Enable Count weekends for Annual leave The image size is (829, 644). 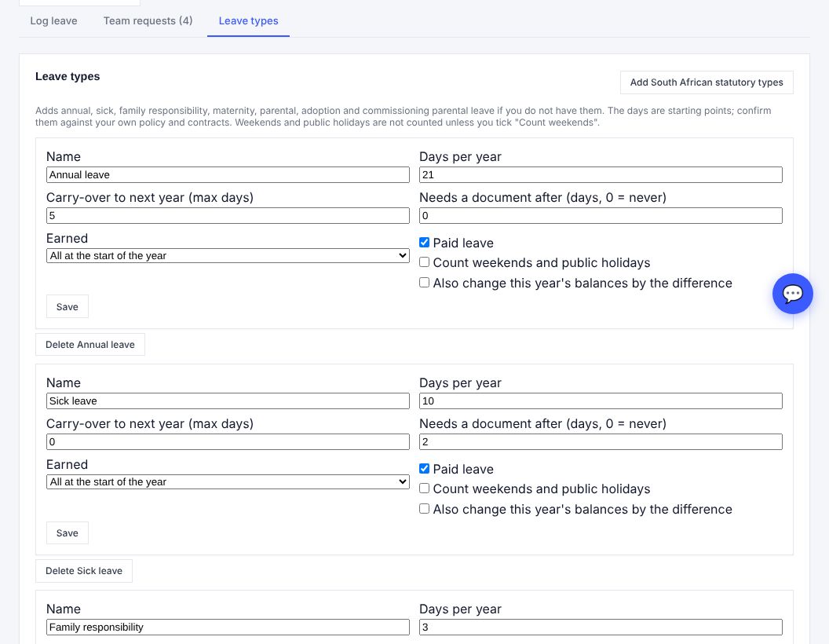point(424,262)
